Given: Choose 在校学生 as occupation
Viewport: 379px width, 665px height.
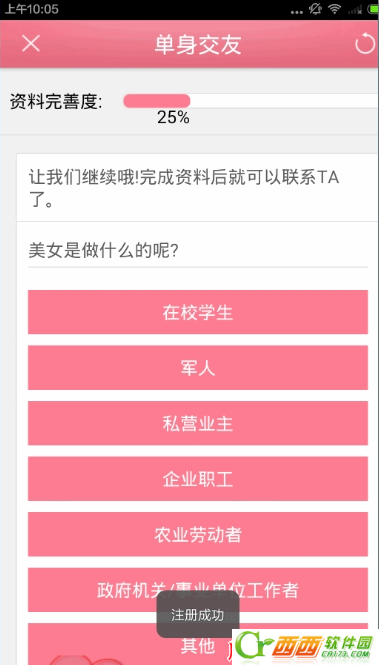Looking at the screenshot, I should [x=198, y=312].
